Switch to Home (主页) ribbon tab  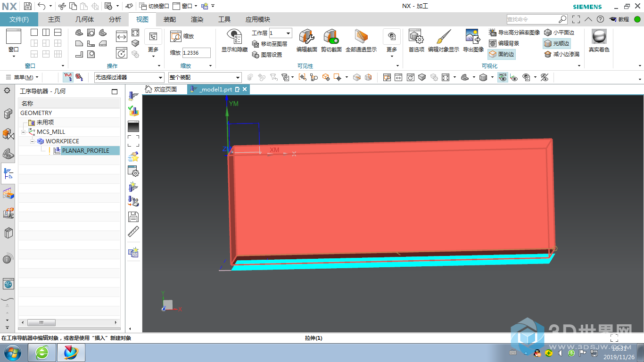54,19
